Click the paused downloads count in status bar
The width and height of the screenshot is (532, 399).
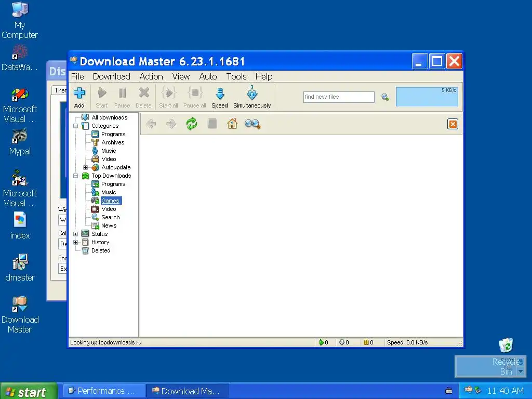[369, 343]
